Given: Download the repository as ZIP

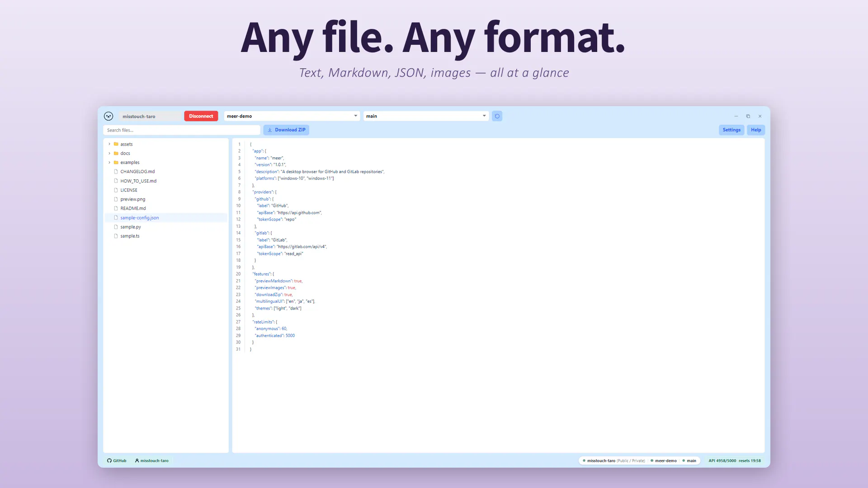Looking at the screenshot, I should click(x=286, y=130).
